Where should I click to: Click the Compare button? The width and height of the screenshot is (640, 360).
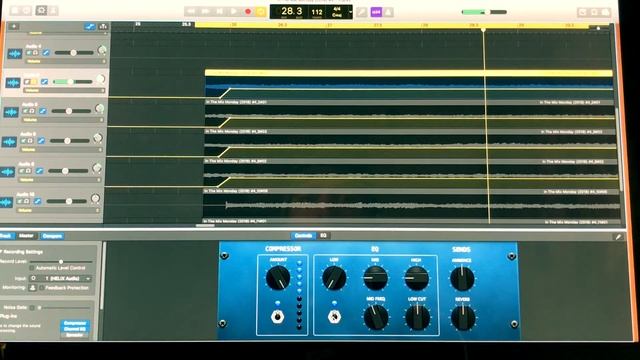click(52, 236)
